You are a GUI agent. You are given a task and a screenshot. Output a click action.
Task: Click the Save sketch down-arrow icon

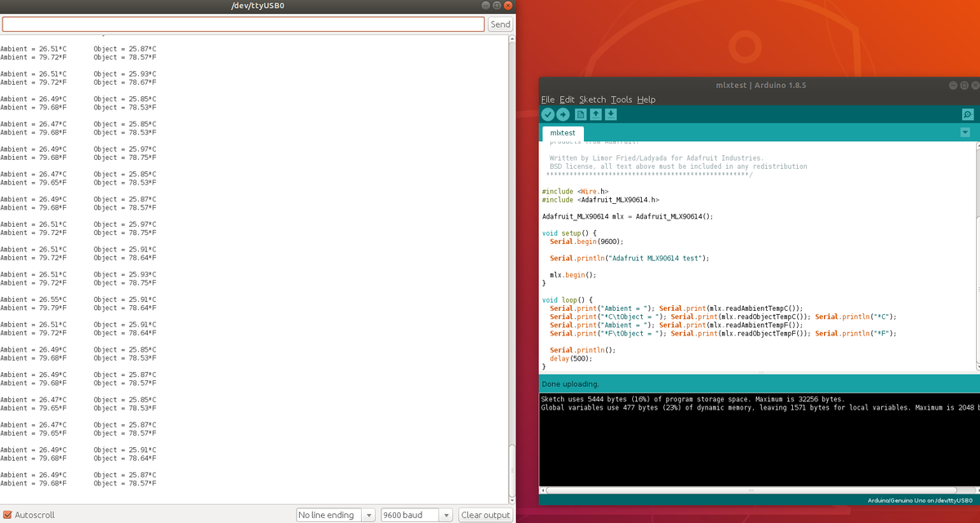click(x=611, y=114)
